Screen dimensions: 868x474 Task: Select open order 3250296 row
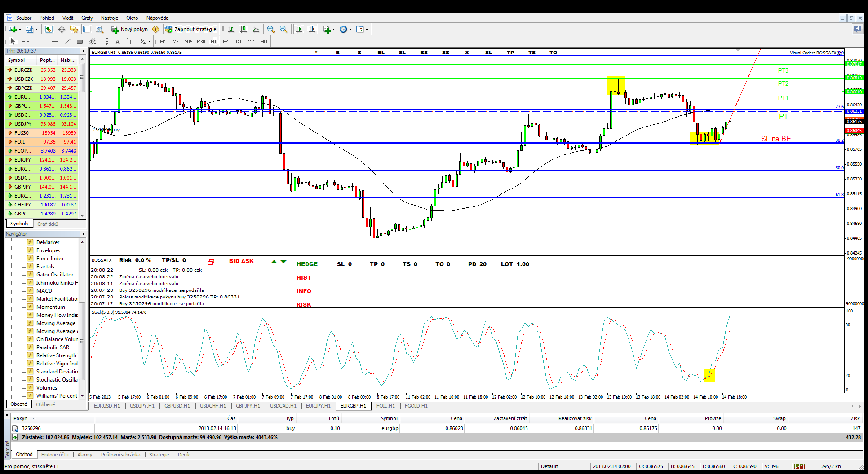tap(436, 428)
